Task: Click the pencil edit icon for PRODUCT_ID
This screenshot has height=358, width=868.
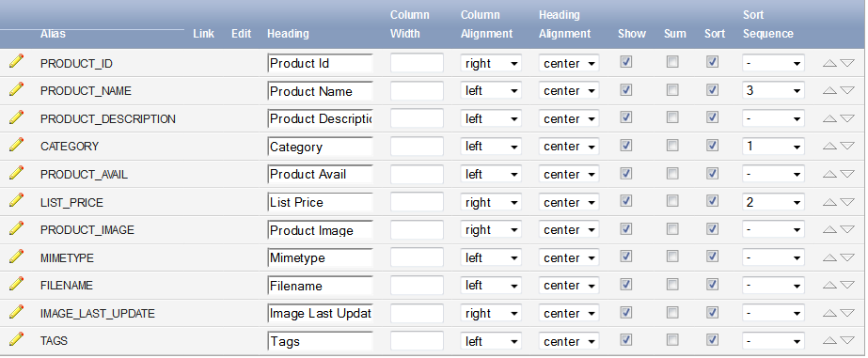Action: [17, 61]
